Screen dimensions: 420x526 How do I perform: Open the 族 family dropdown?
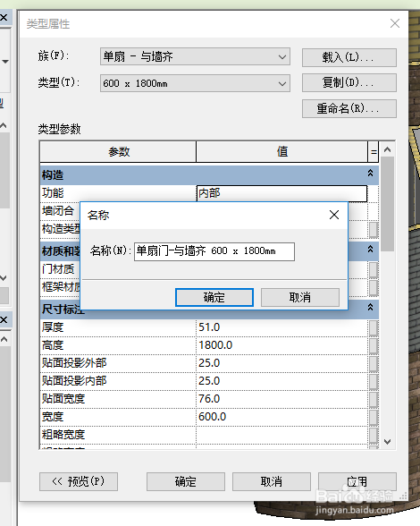pos(195,56)
